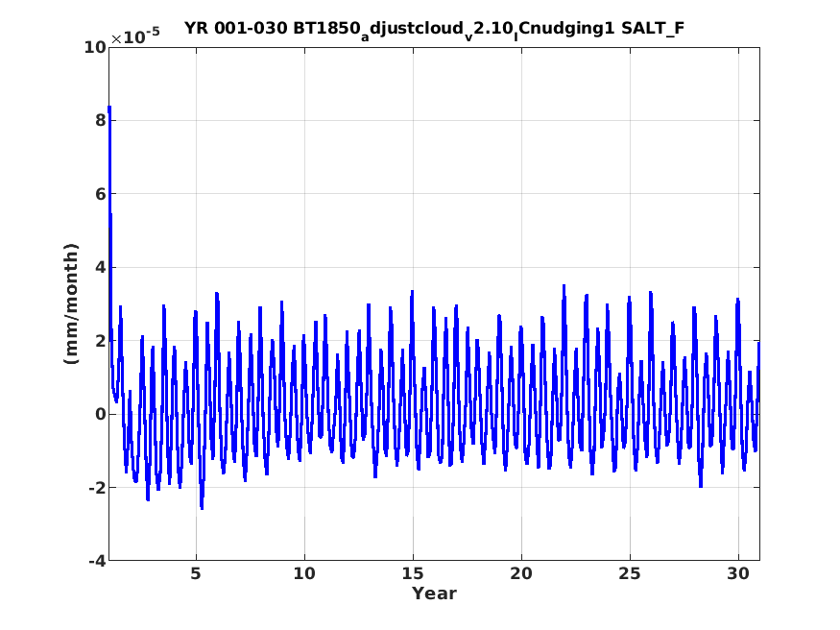Click the plot title text
Viewport: 840px width, 630px height.
point(434,30)
